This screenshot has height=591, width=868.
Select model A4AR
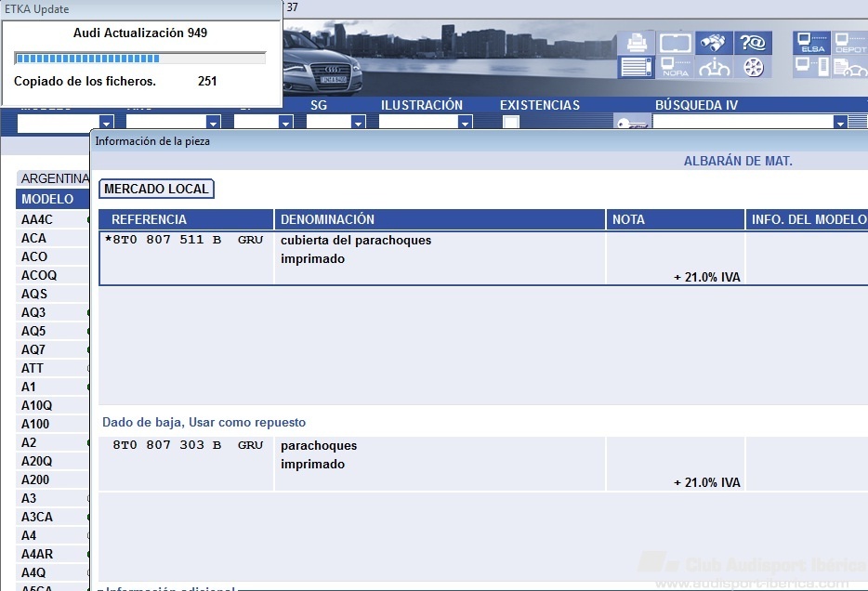[53, 554]
